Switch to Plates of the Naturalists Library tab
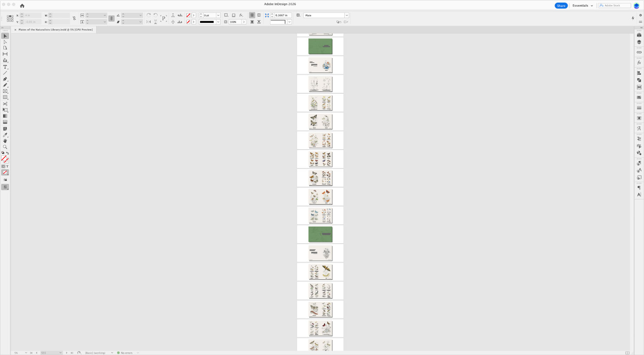 click(55, 30)
